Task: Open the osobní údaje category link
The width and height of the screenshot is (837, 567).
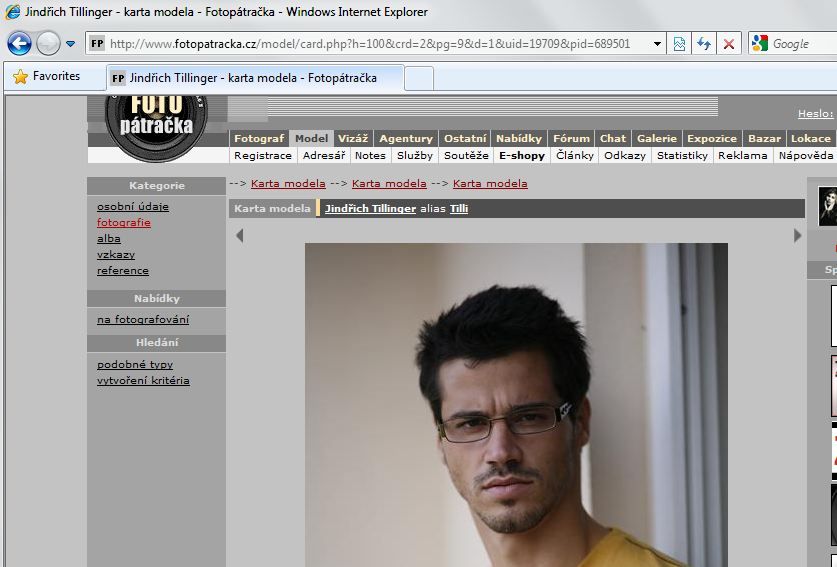Action: click(x=133, y=207)
